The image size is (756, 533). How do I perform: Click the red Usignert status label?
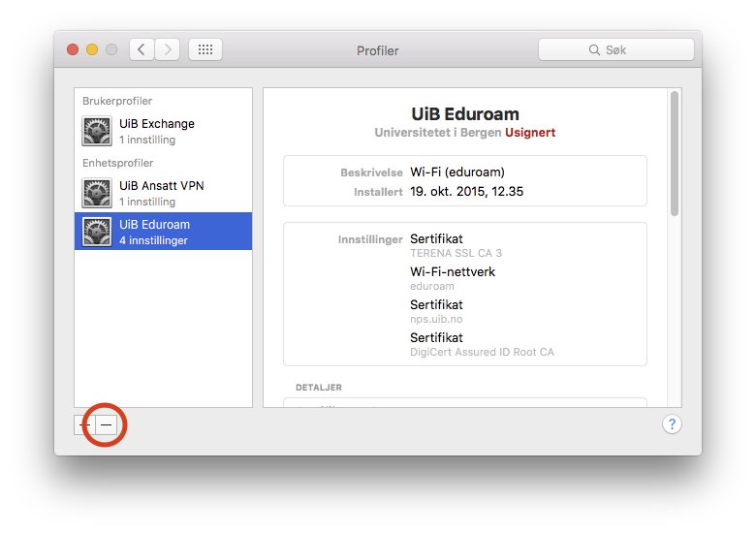click(x=530, y=132)
